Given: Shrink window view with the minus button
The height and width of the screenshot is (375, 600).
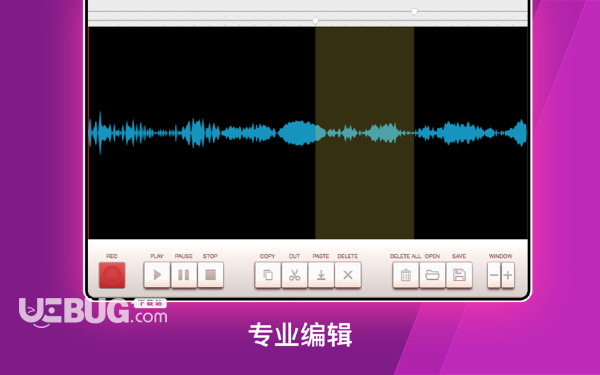Looking at the screenshot, I should click(494, 275).
